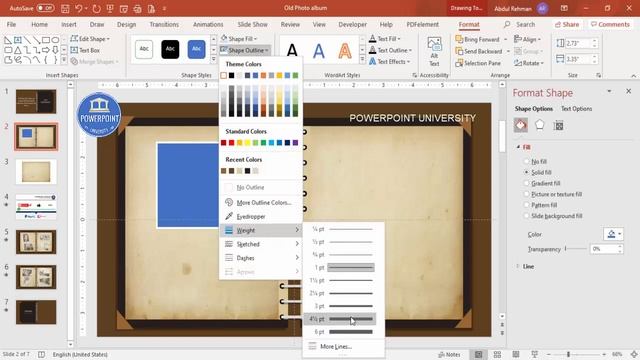Apply the blue WordArt style A
The width and height of the screenshot is (640, 360).
point(318,51)
